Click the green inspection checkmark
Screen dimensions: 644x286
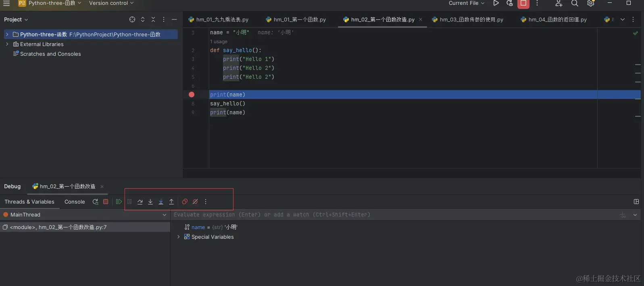tap(636, 33)
